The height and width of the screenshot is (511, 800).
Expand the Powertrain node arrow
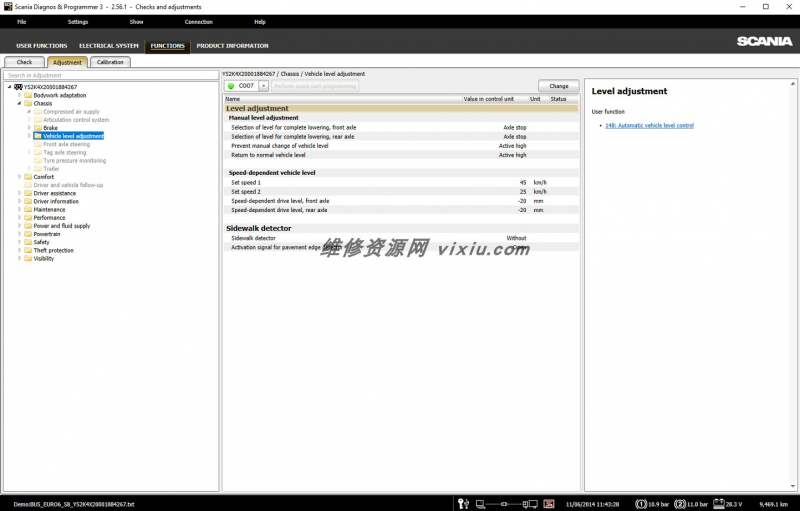click(19, 234)
